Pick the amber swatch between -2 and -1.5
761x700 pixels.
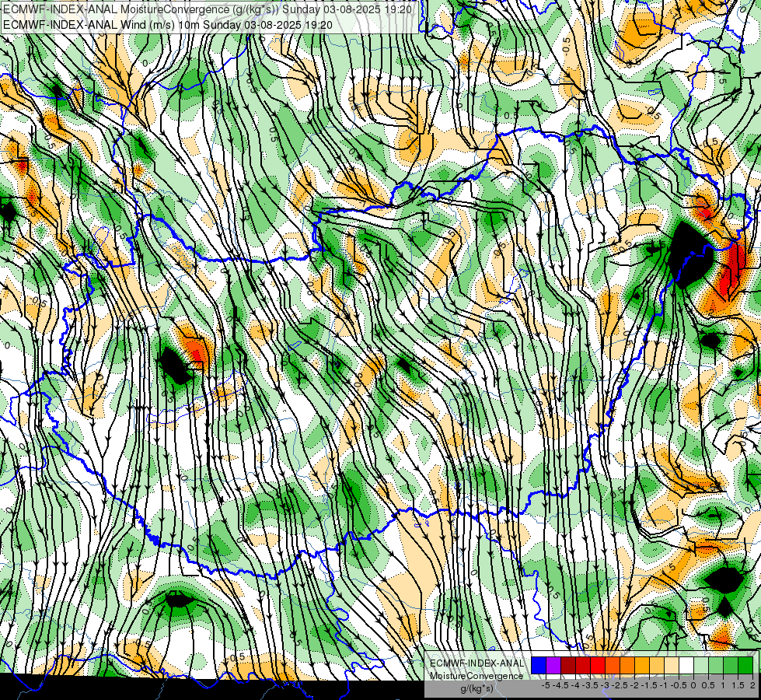(642, 665)
